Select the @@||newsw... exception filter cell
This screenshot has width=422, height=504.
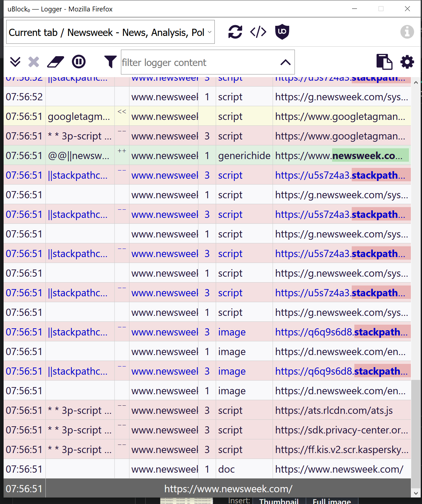tap(80, 155)
